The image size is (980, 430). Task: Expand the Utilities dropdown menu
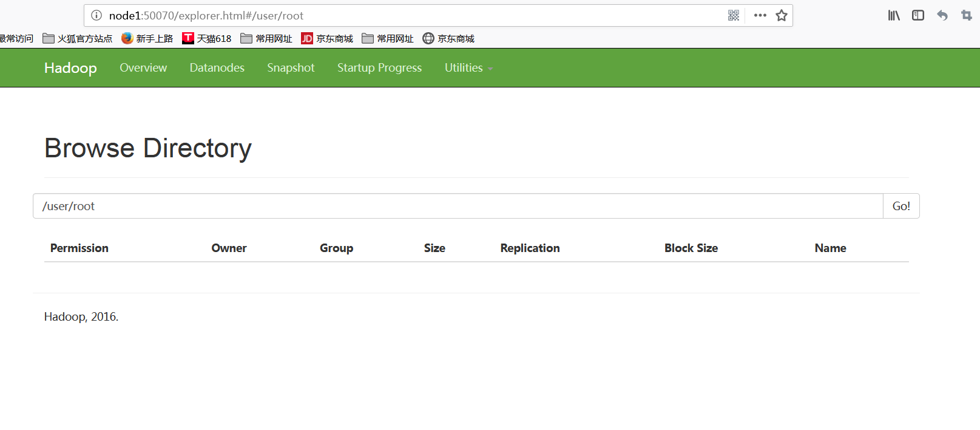click(468, 67)
